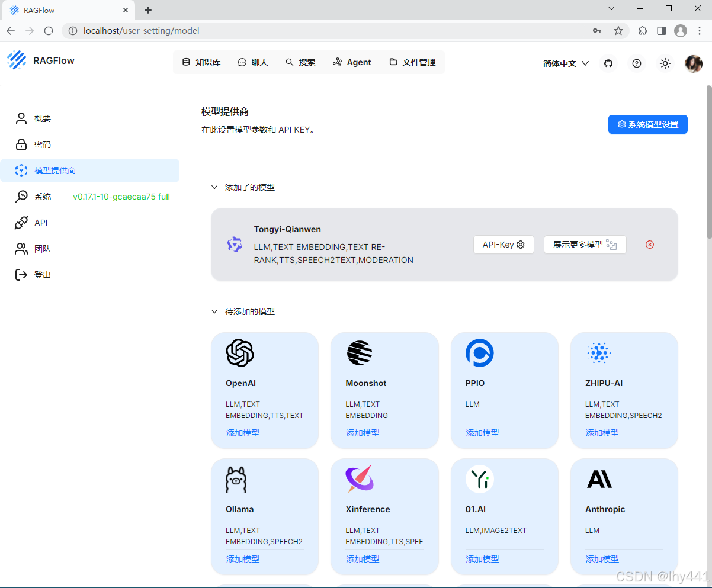Click 添加模型 under ZHIPU-AI
This screenshot has width=712, height=588.
click(x=602, y=433)
